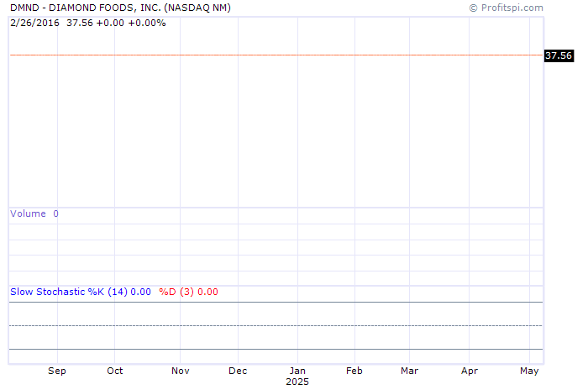Click the 2025 year label
The height and width of the screenshot is (390, 588).
pyautogui.click(x=297, y=382)
